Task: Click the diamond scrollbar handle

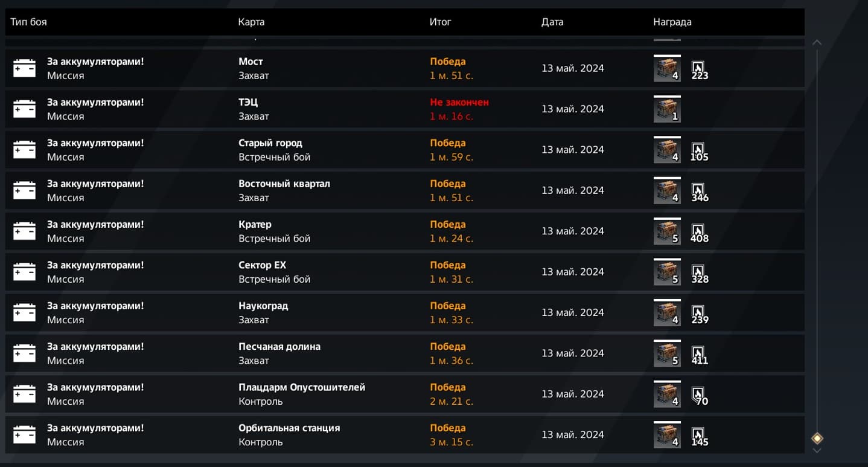Action: pyautogui.click(x=817, y=438)
